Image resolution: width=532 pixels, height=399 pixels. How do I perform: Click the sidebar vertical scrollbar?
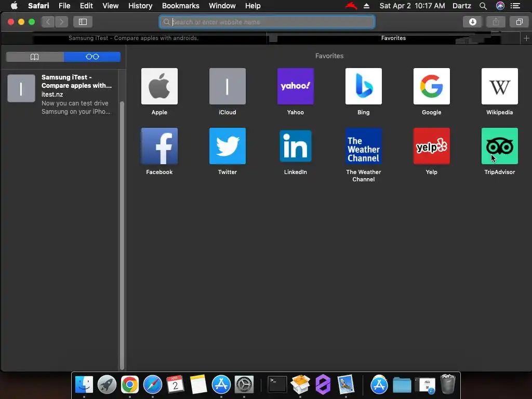tap(122, 235)
